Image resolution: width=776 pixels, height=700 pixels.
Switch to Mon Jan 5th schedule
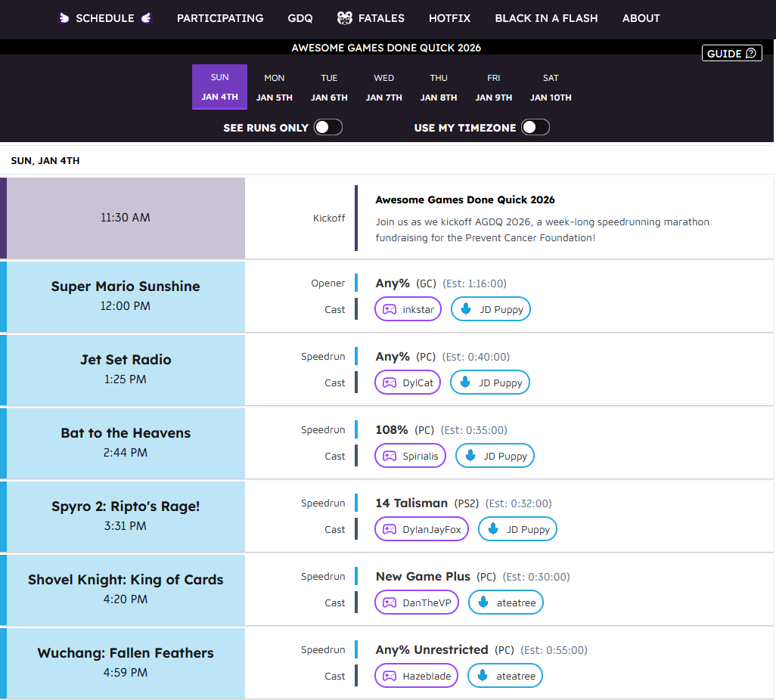tap(275, 87)
